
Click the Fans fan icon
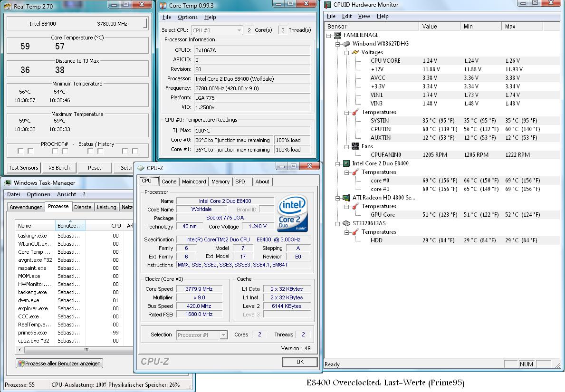(x=355, y=146)
